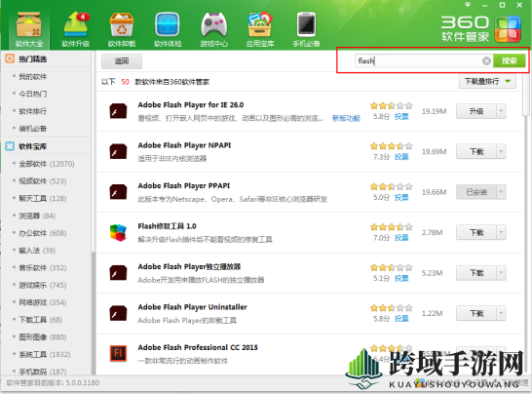The image size is (532, 394).
Task: Click the Flash修复工具 colorful icon
Action: click(118, 233)
